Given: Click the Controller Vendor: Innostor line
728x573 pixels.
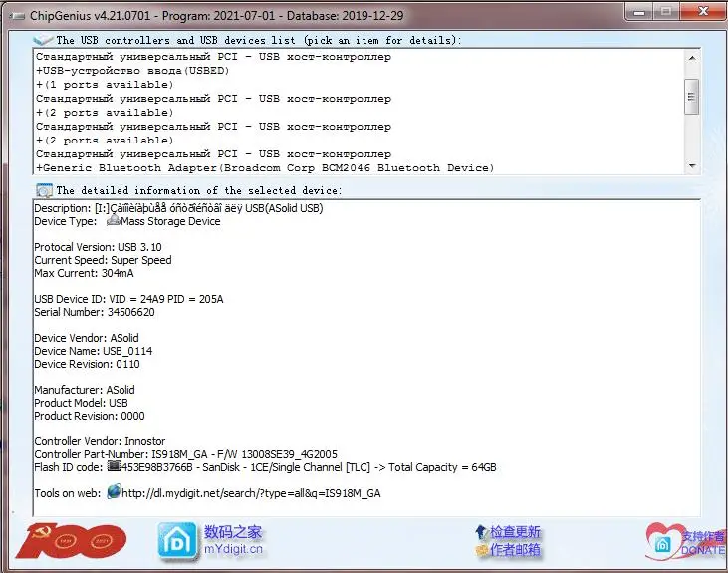Looking at the screenshot, I should (100, 441).
